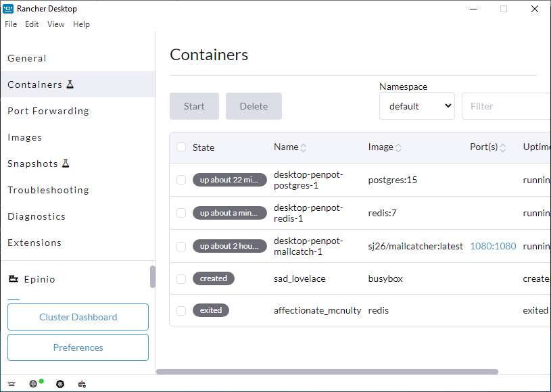Viewport: 551px width, 392px height.
Task: Select the desktop-penpot-redis-1 container checkbox
Action: pos(181,213)
